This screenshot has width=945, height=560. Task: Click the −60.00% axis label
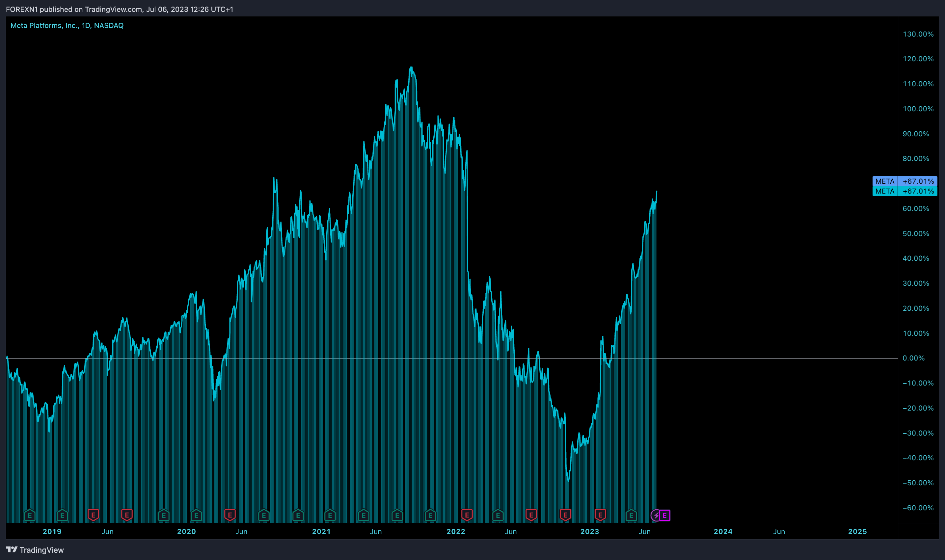click(x=918, y=508)
